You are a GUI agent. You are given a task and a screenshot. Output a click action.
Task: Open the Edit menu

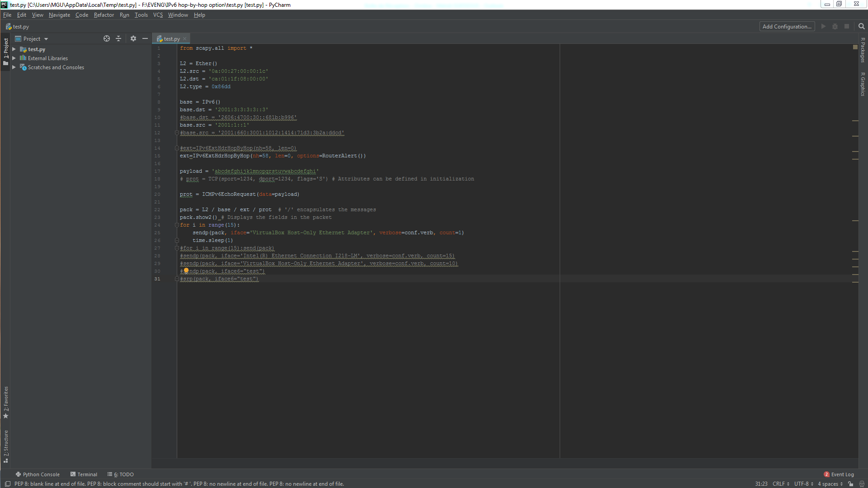(22, 15)
